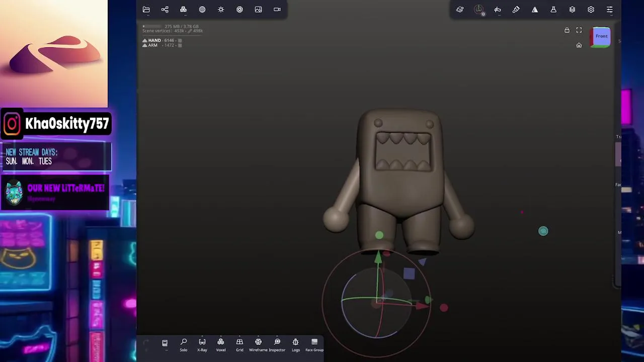The width and height of the screenshot is (644, 362).
Task: Toggle the camera lock icon
Action: [x=567, y=30]
